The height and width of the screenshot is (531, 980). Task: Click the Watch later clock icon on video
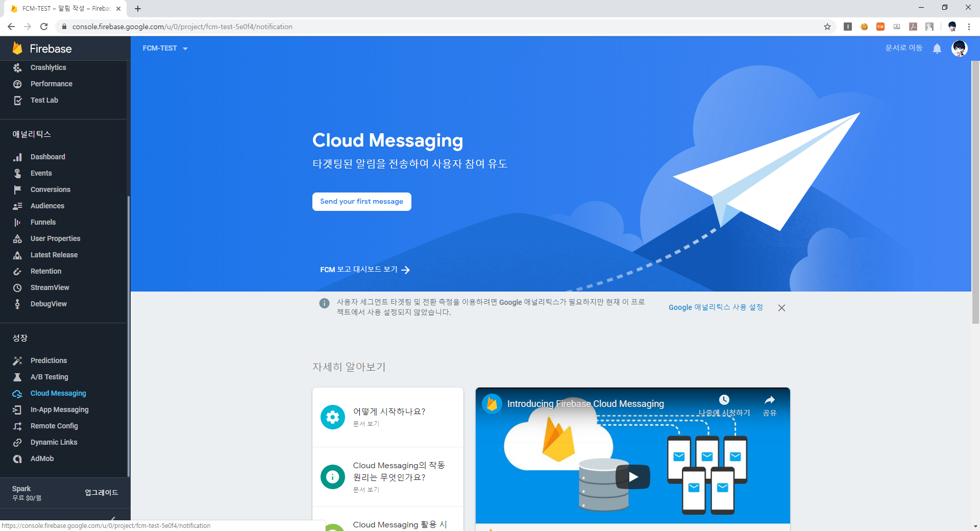click(724, 399)
